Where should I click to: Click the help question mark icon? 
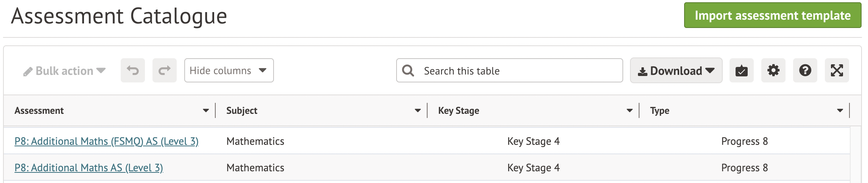click(x=805, y=70)
